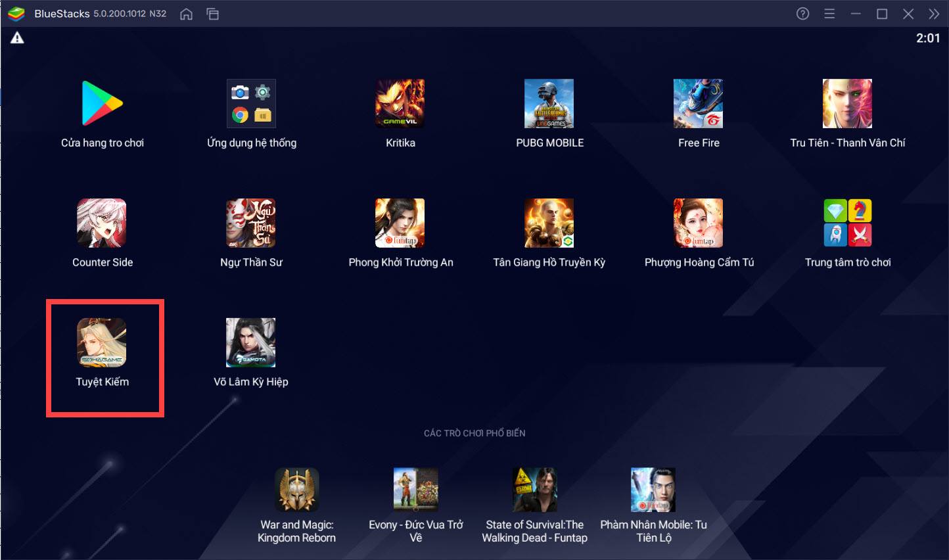Minimize the BlueStacks window
This screenshot has width=949, height=560.
(x=856, y=14)
